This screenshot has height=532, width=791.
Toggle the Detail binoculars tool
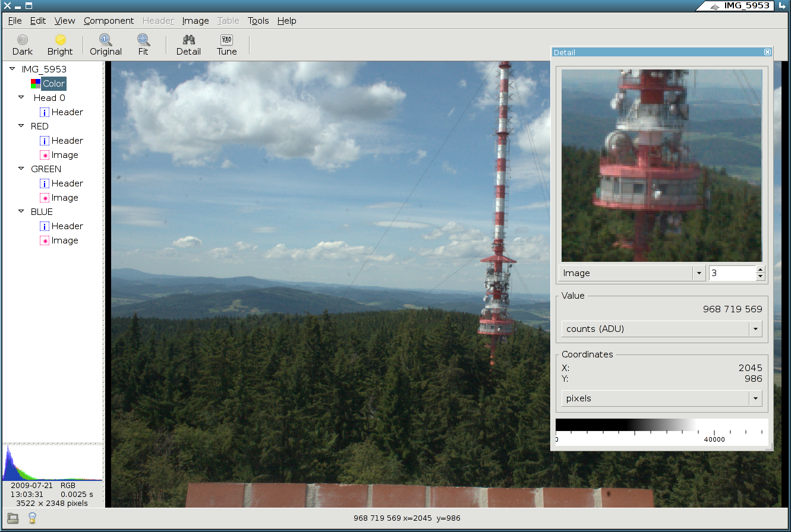188,40
